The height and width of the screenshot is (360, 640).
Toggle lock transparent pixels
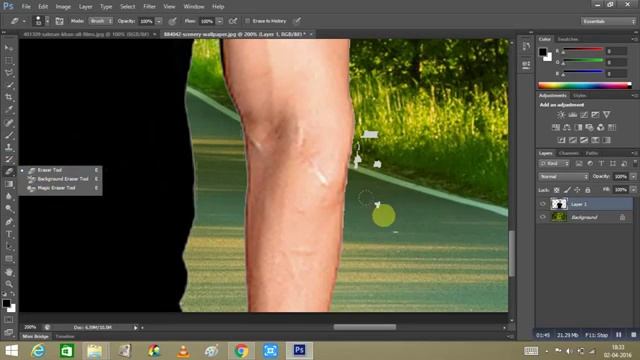click(x=557, y=190)
